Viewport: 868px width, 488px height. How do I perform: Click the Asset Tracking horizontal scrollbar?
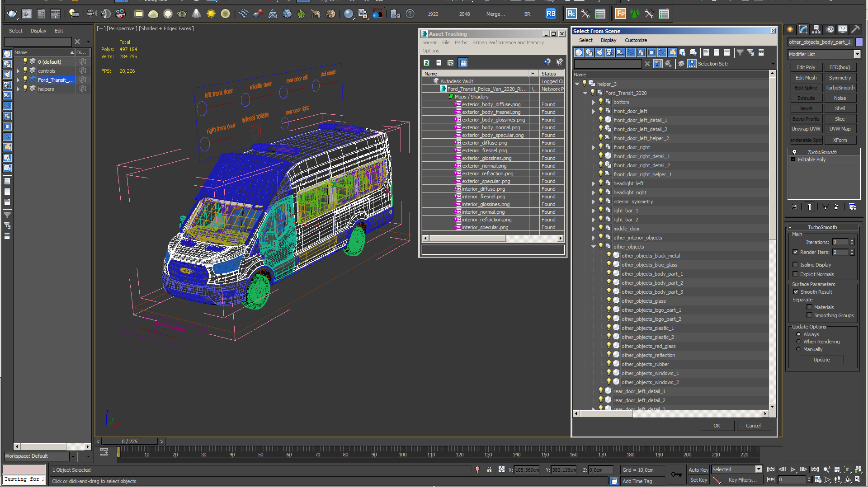click(493, 238)
